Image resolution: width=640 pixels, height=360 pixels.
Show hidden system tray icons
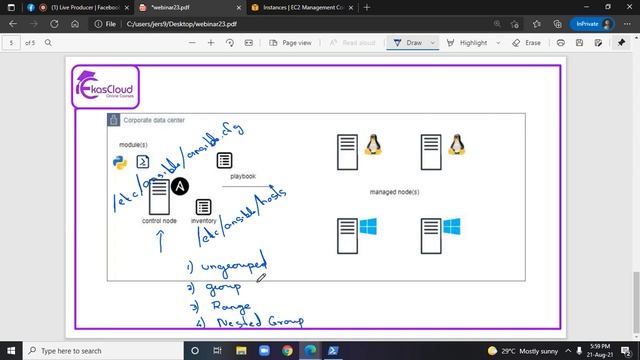(x=568, y=351)
